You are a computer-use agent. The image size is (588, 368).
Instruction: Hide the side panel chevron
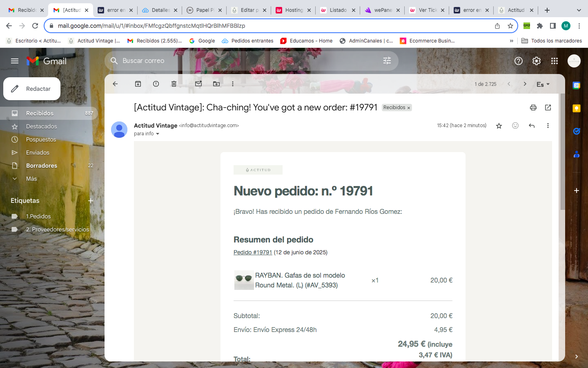click(577, 357)
